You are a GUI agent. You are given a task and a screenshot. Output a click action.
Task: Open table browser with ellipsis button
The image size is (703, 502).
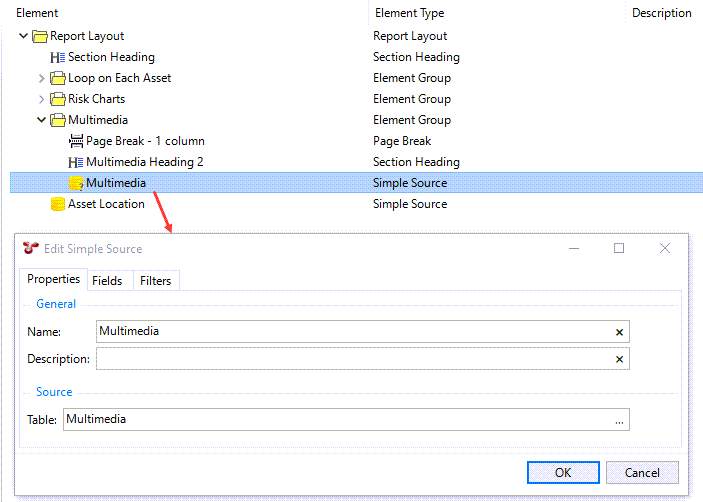(619, 421)
